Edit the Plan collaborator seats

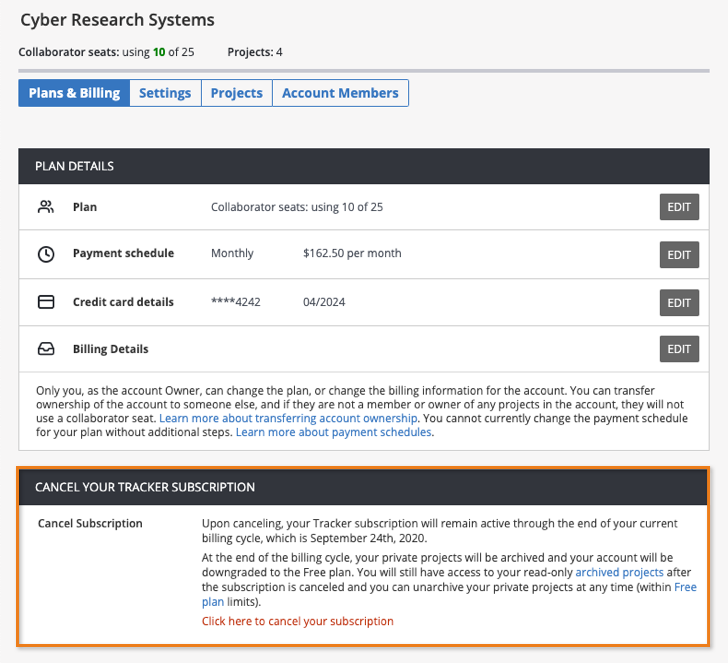pos(679,207)
